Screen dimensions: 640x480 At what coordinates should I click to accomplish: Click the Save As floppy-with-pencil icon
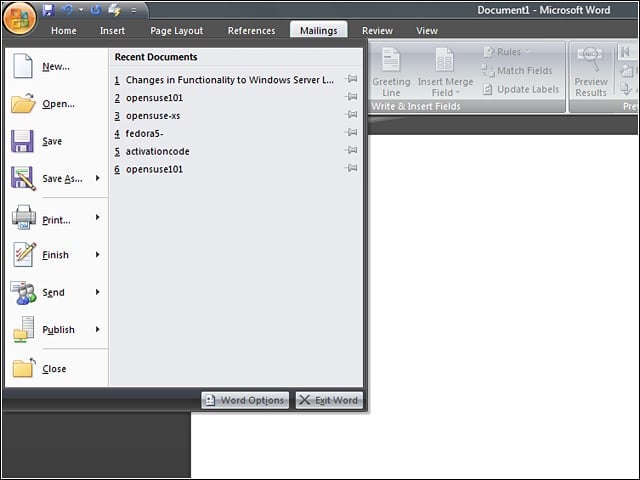pos(23,178)
